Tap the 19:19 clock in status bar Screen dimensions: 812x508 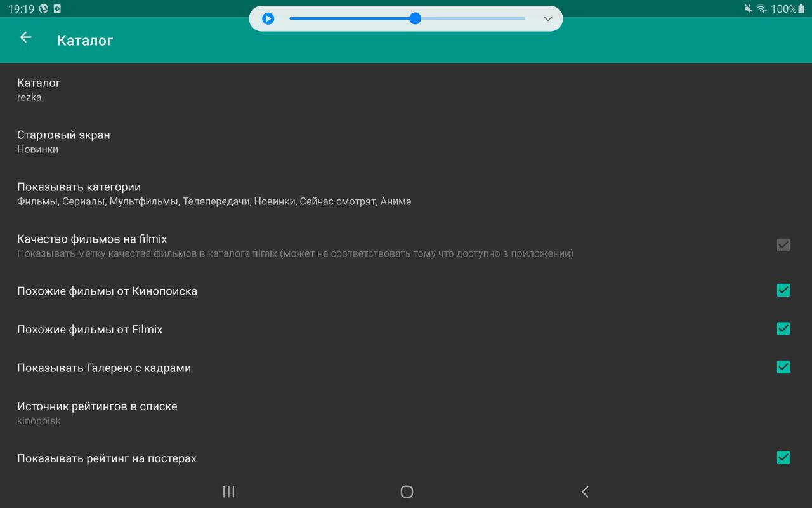coord(21,9)
